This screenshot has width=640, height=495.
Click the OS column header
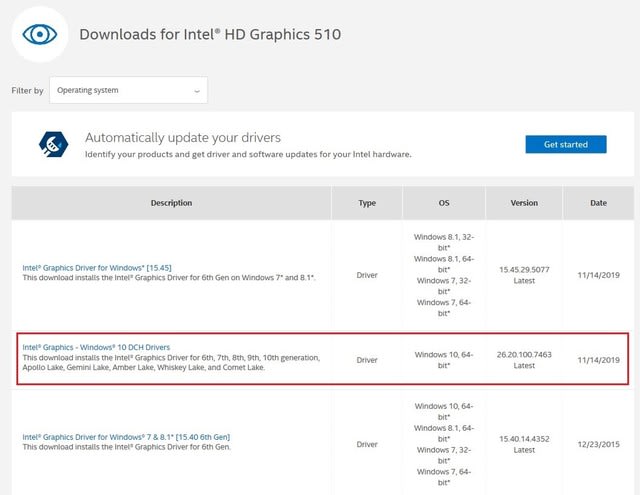[444, 203]
